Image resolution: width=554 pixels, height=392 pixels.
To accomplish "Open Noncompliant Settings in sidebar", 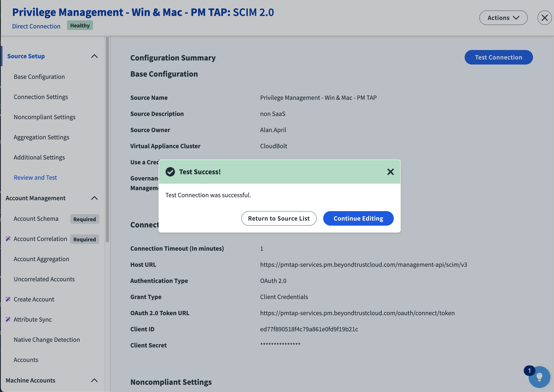I will tap(45, 117).
